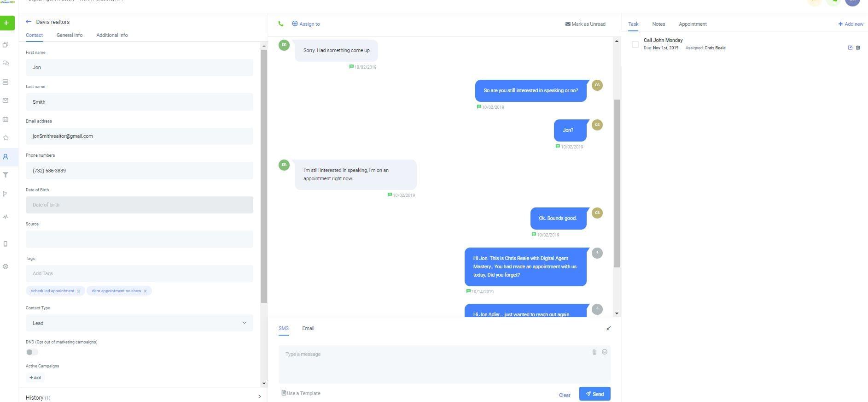Screen dimensions: 868x402
Task: Open the Contact Type Lead dropdown
Action: pos(140,323)
